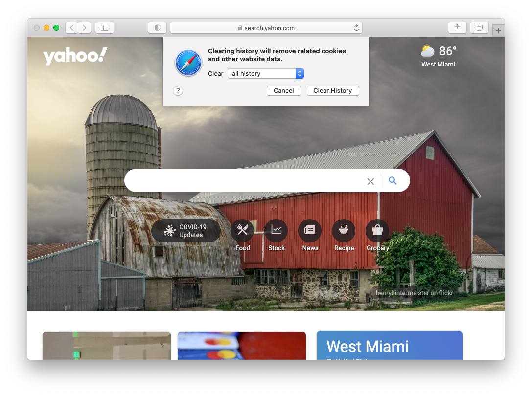
Task: Open the 86° weather widget
Action: (x=439, y=51)
